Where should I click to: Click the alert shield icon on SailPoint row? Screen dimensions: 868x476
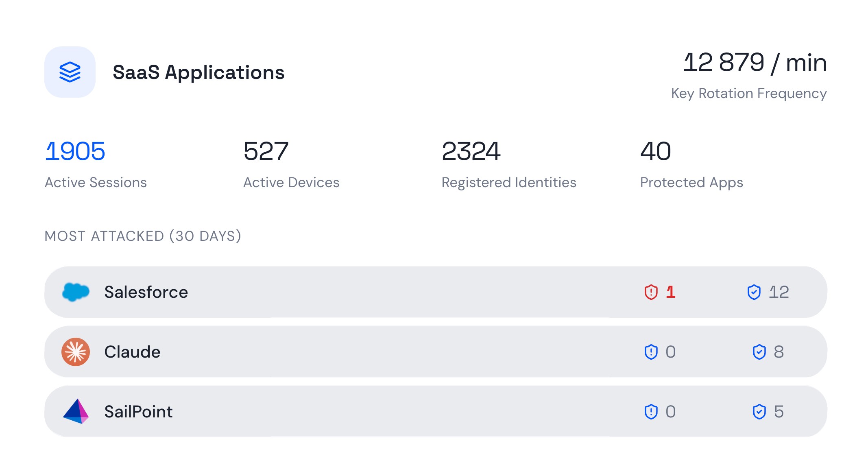[x=651, y=412]
